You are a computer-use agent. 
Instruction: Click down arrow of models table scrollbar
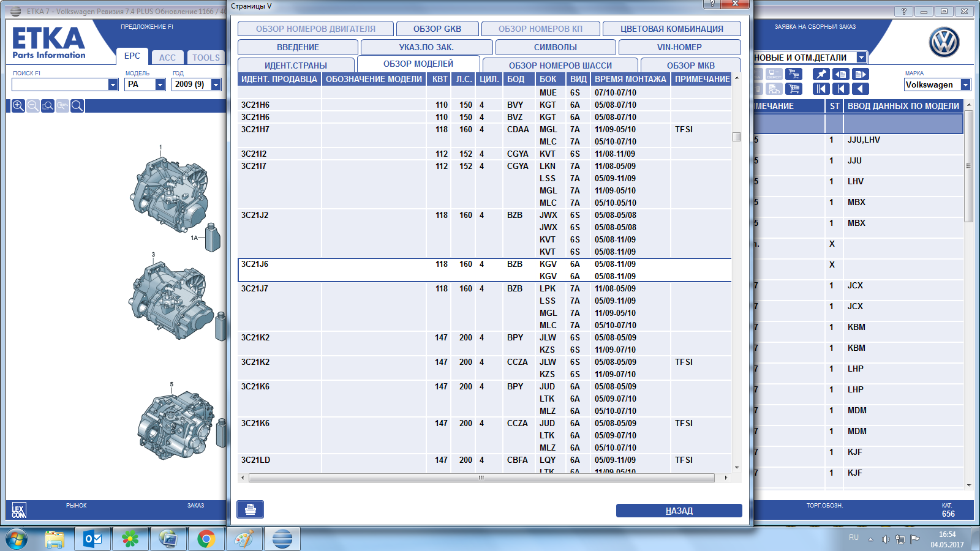tap(736, 468)
